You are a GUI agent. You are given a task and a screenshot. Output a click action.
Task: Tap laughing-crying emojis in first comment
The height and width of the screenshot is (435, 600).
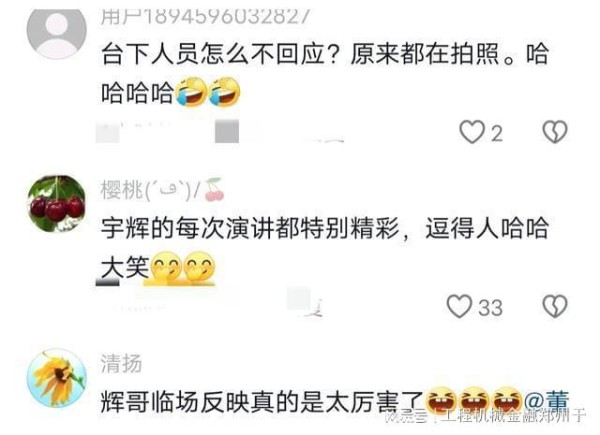(208, 92)
